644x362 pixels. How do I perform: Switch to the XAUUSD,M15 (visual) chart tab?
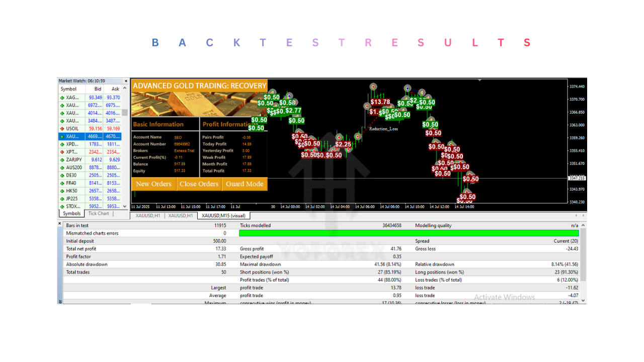[223, 215]
